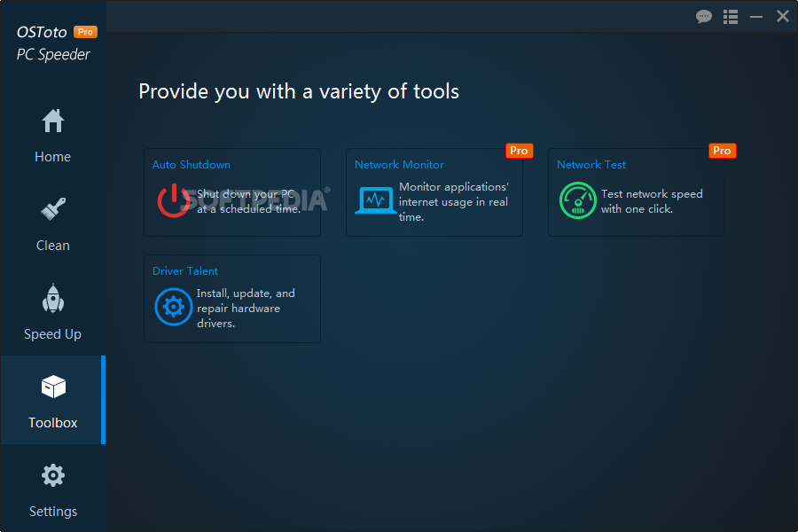Click the blue gear Driver Talent icon
The height and width of the screenshot is (532, 798).
tap(174, 307)
